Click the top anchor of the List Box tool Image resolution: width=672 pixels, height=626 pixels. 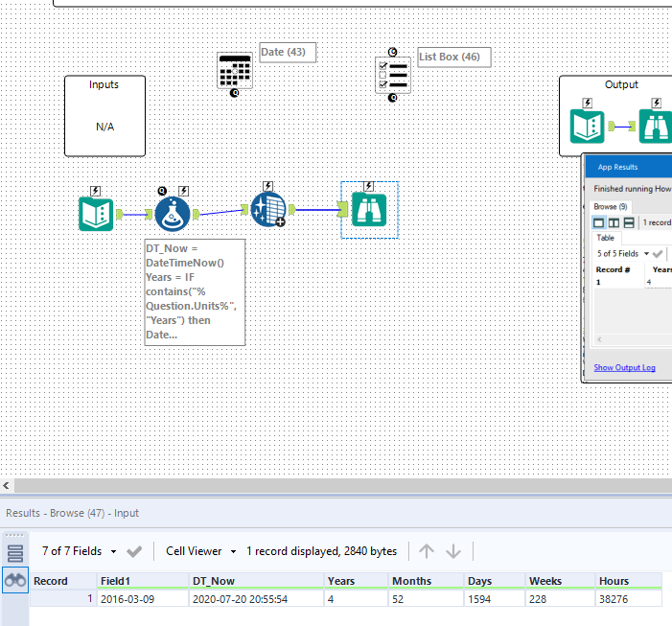coord(393,53)
